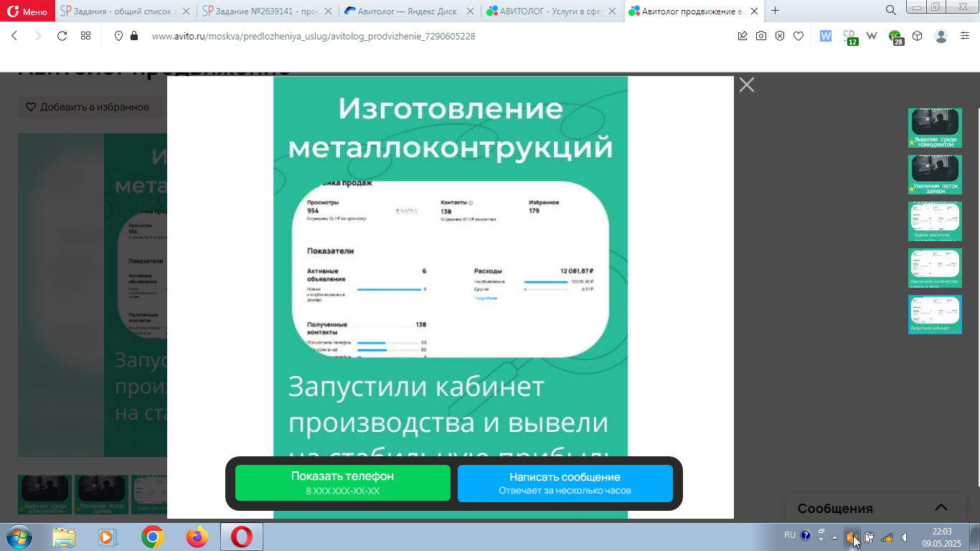Select the Увеличили количество side thumbnail

click(935, 268)
